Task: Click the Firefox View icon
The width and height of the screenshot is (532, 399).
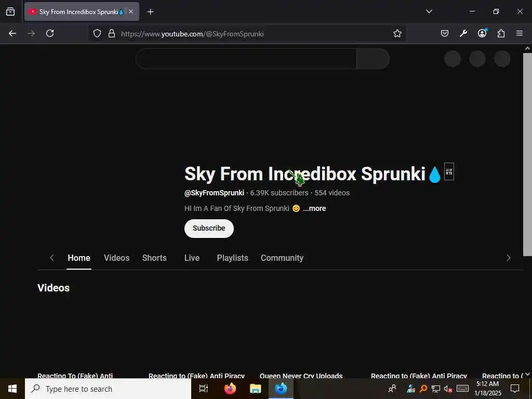Action: (10, 11)
